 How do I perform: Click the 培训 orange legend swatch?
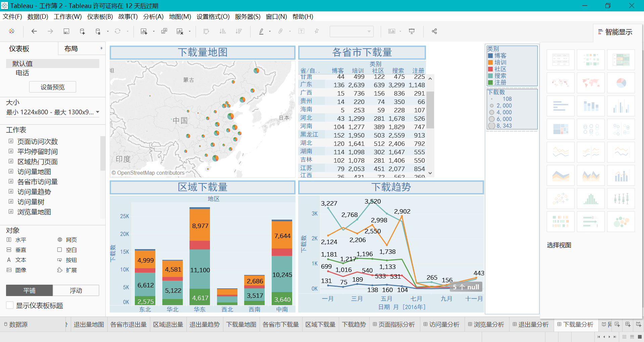point(490,62)
